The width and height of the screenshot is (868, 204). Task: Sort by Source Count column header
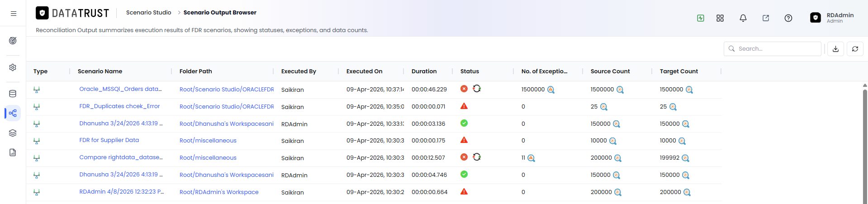click(x=610, y=71)
